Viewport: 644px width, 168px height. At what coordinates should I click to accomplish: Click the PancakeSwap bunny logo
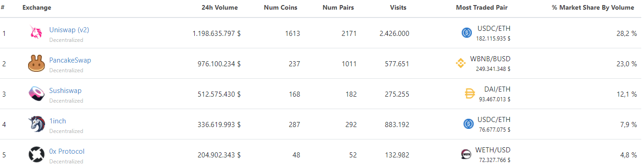coord(36,64)
